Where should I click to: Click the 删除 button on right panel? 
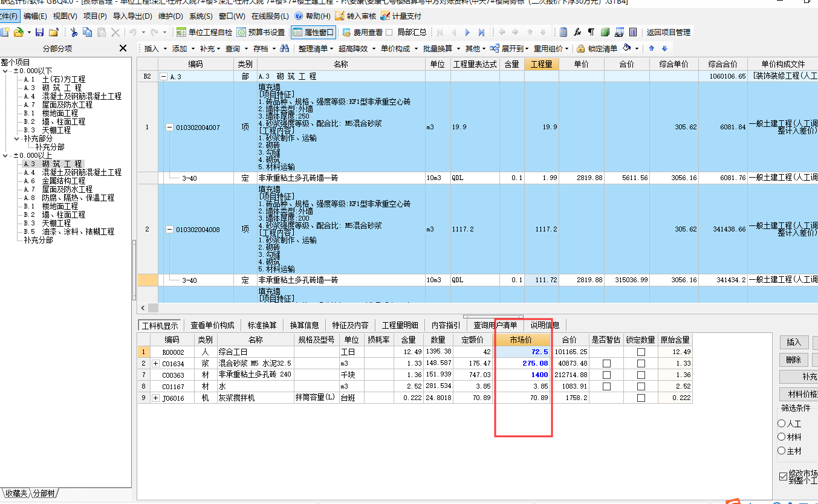click(x=793, y=360)
